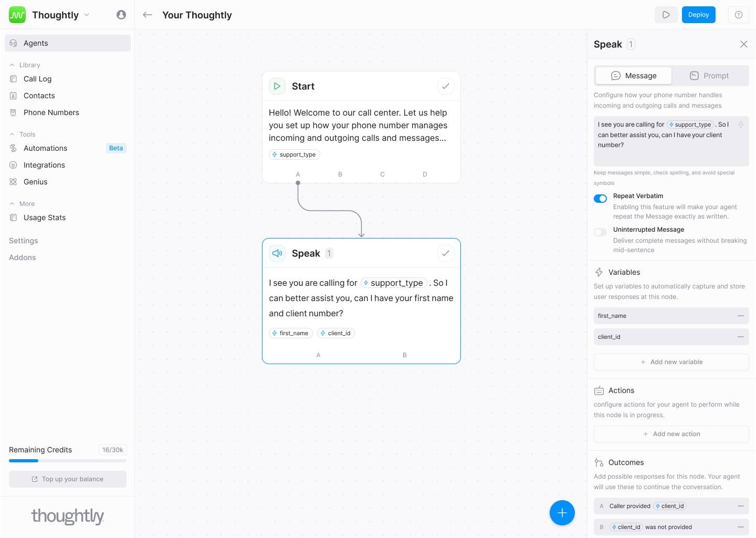Click the Remaining Credits progress bar
Screen dimensions: 756x538
click(68, 461)
